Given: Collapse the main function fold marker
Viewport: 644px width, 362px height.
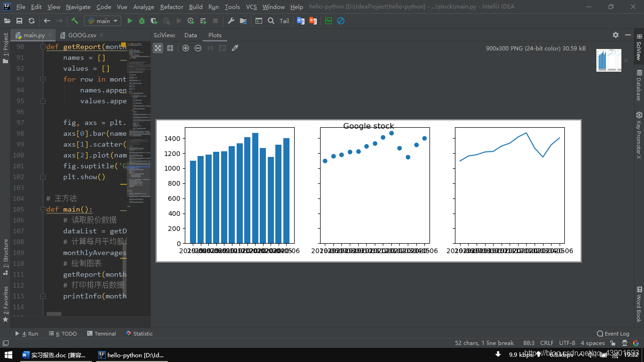Looking at the screenshot, I should click(x=43, y=209).
